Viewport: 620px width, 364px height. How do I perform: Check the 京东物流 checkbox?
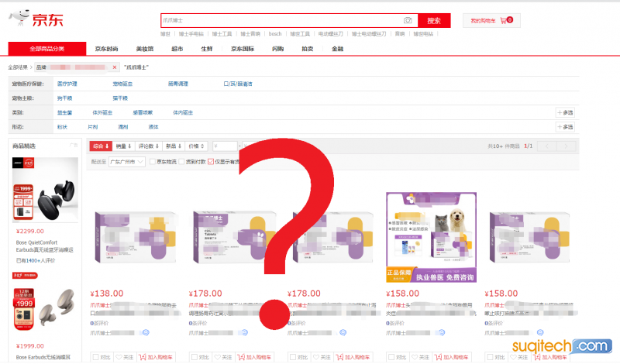click(152, 162)
